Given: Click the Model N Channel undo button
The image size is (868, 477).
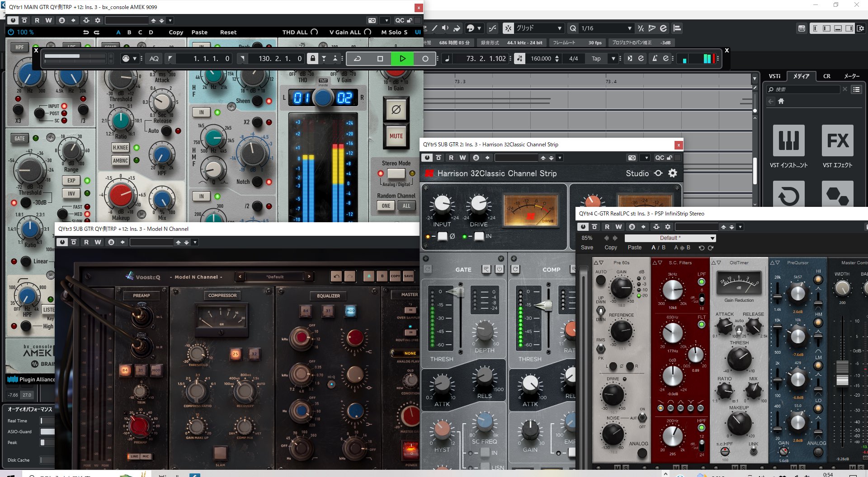Looking at the screenshot, I should (x=336, y=276).
